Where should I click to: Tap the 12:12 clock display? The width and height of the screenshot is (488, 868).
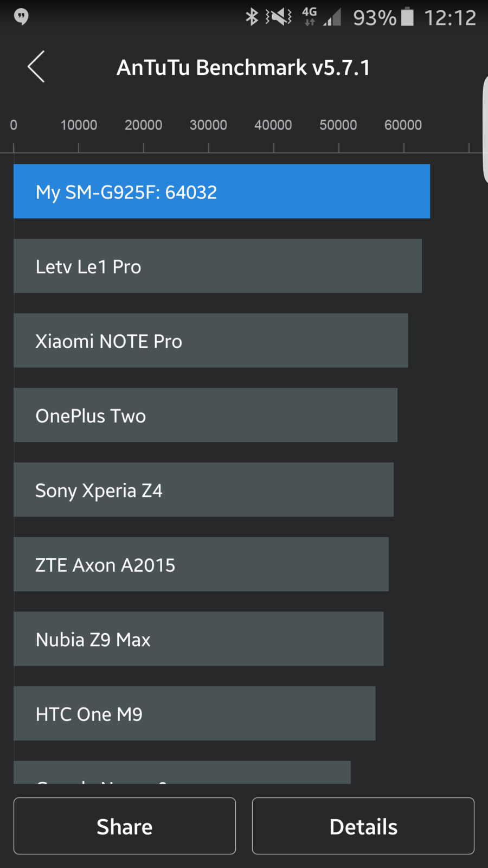click(450, 18)
